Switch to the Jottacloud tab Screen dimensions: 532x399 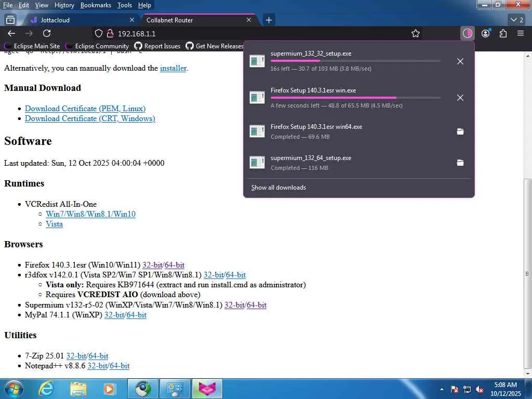coord(79,20)
